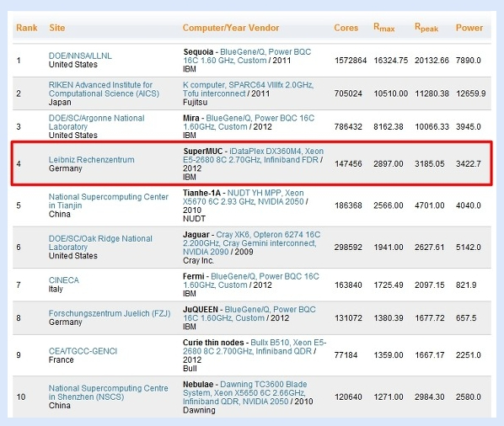The image size is (504, 426).
Task: Select the power value 2251.0
Action: pyautogui.click(x=469, y=355)
